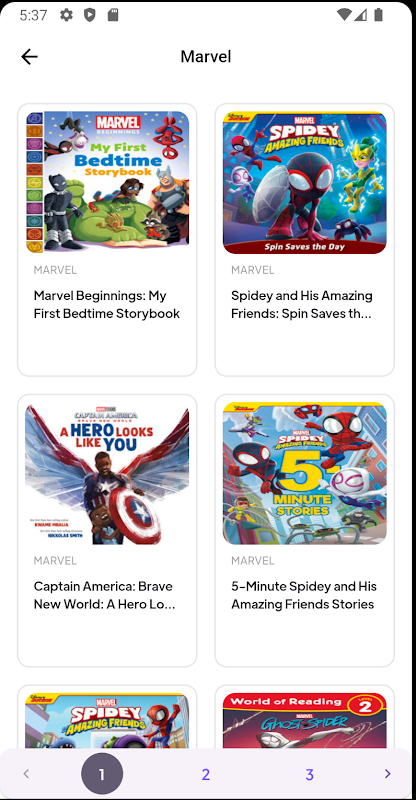Go to next page with right chevron
This screenshot has height=800, width=416.
(387, 774)
